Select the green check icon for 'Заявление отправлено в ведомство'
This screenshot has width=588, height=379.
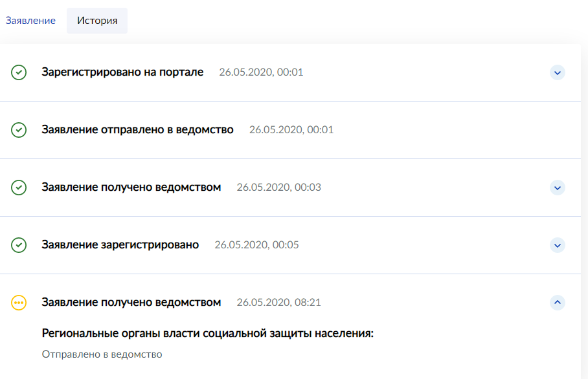click(x=19, y=129)
